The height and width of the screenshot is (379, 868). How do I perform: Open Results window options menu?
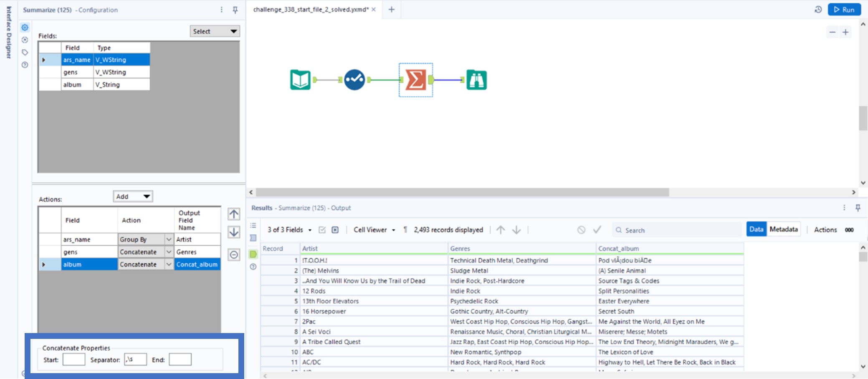(x=844, y=208)
